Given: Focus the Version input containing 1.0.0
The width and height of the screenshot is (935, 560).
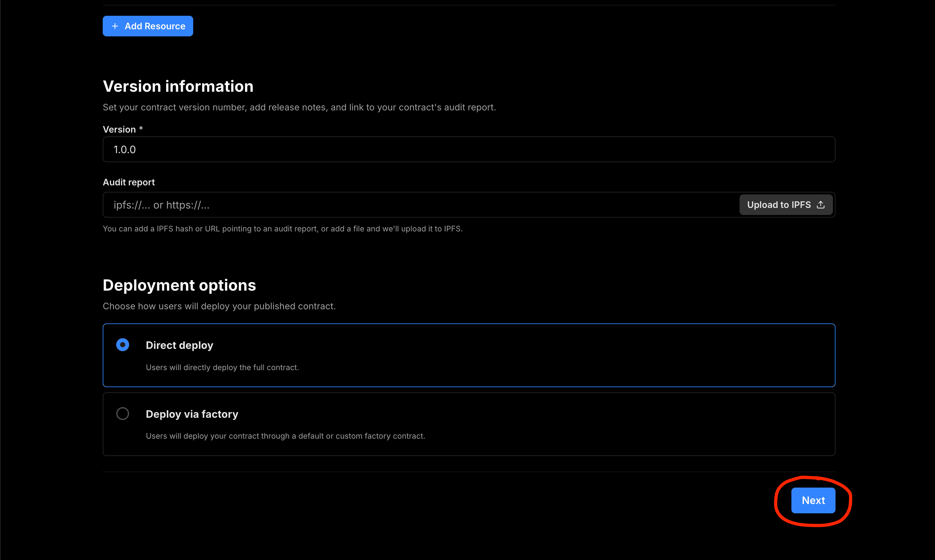Looking at the screenshot, I should pyautogui.click(x=468, y=149).
